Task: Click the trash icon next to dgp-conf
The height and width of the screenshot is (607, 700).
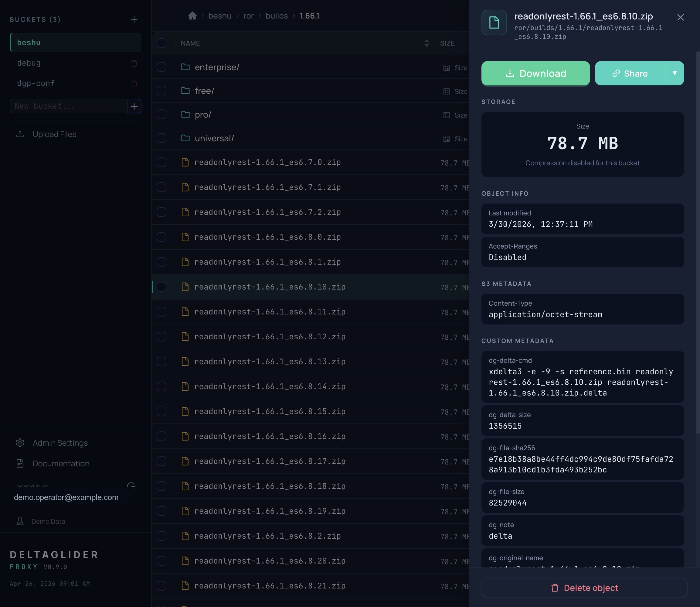Action: (134, 84)
